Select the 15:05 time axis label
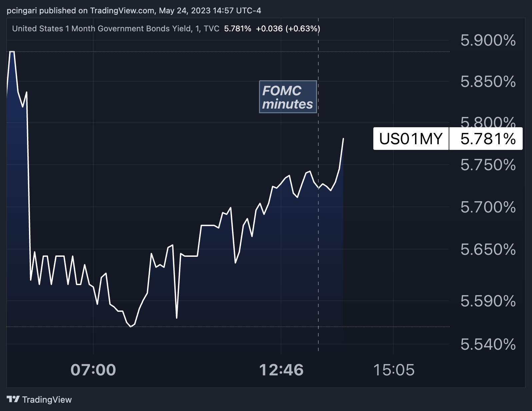532x411 pixels. click(394, 370)
